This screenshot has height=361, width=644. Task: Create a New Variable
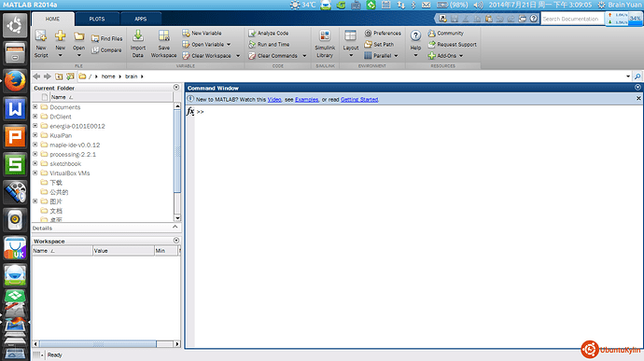tap(203, 33)
